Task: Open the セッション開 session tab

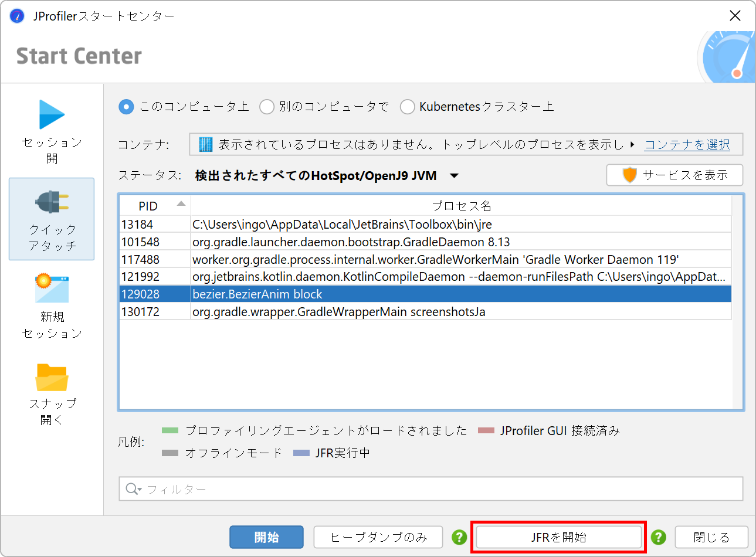Action: [52, 131]
